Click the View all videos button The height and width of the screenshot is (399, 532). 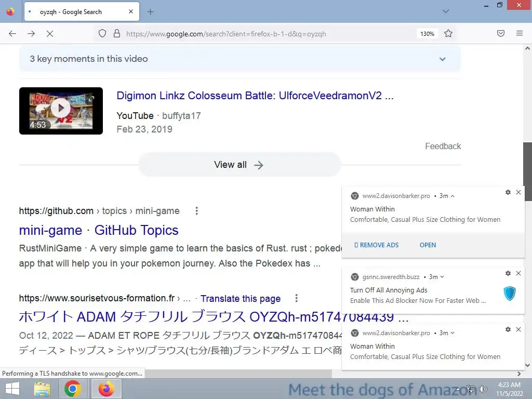point(240,165)
